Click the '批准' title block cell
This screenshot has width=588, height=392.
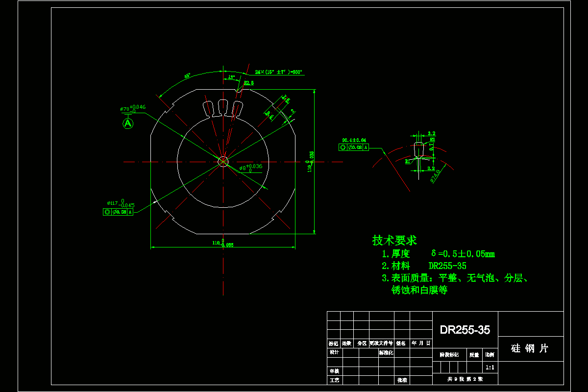pos(402,380)
